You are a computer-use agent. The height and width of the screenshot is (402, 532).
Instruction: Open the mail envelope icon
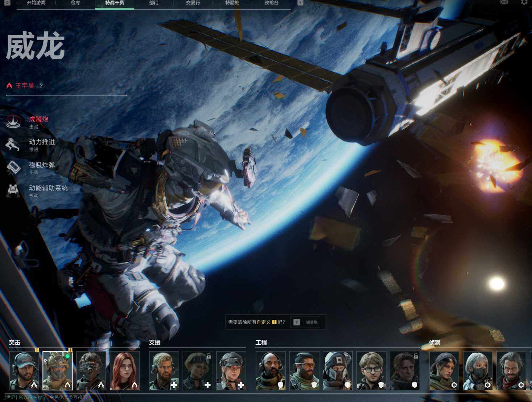pyautogui.click(x=504, y=3)
